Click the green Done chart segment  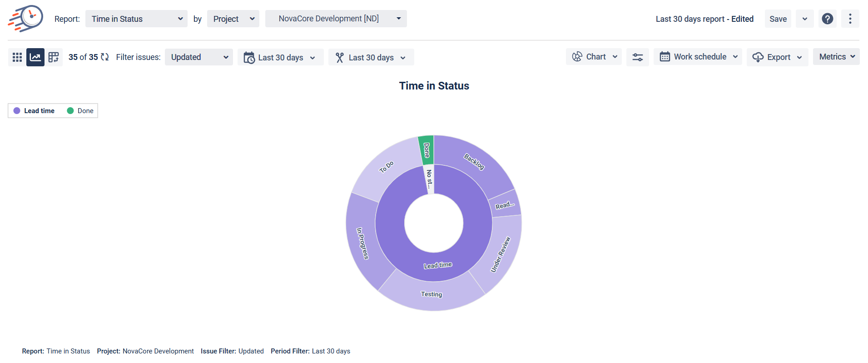tap(426, 149)
